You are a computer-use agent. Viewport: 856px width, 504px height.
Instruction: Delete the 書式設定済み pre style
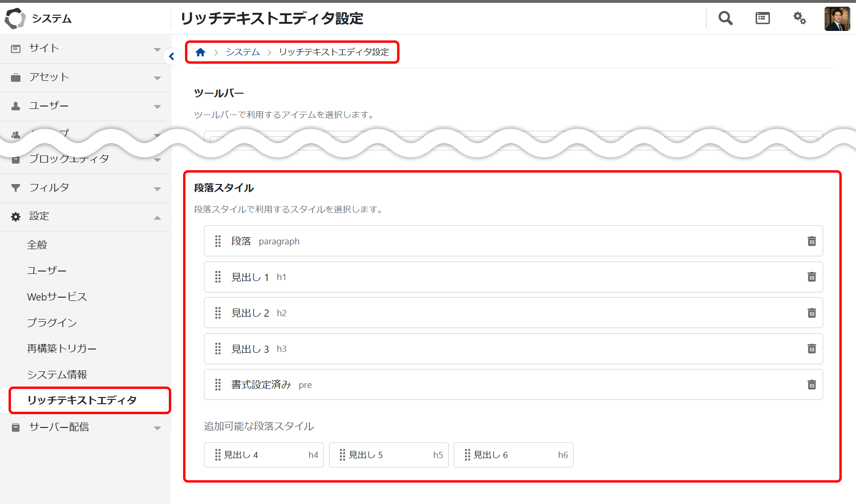(x=811, y=385)
